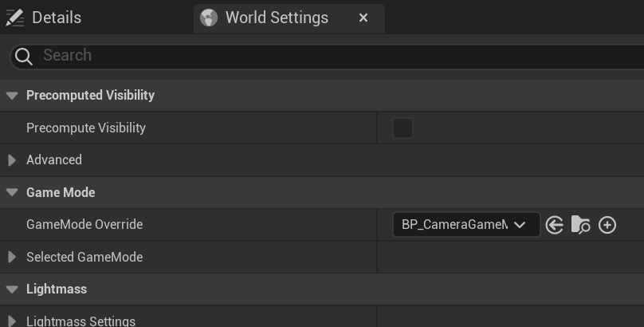Click the search magnifier icon
This screenshot has height=327, width=644.
(x=24, y=56)
